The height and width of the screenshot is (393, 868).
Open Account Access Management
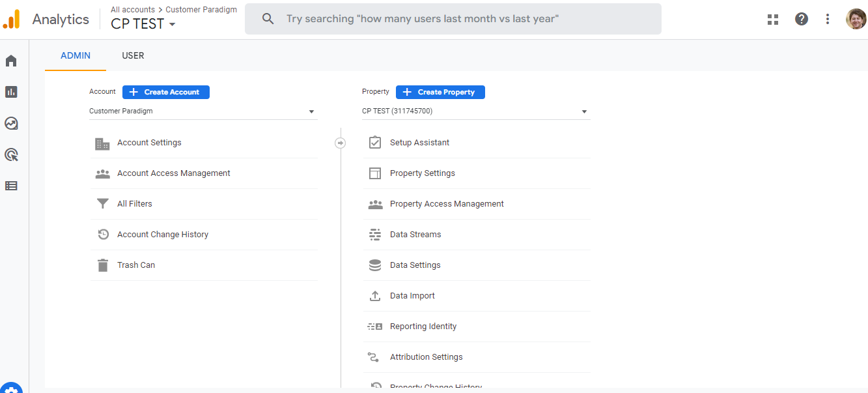coord(173,173)
